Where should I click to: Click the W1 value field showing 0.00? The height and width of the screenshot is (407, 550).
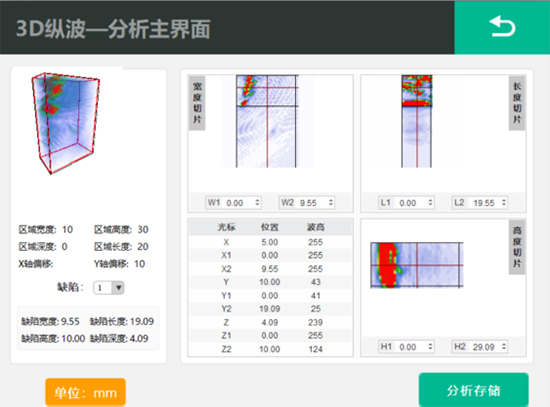239,203
